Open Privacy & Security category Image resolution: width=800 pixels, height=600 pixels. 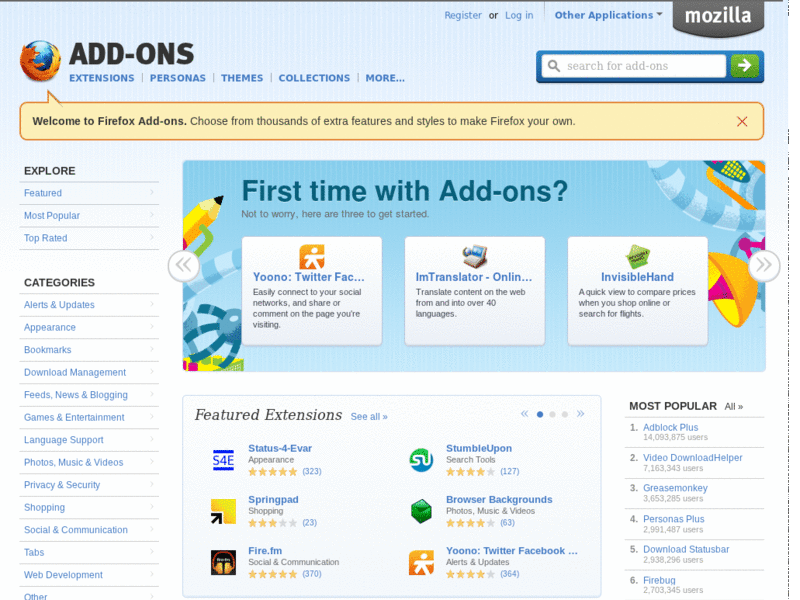coord(89,485)
